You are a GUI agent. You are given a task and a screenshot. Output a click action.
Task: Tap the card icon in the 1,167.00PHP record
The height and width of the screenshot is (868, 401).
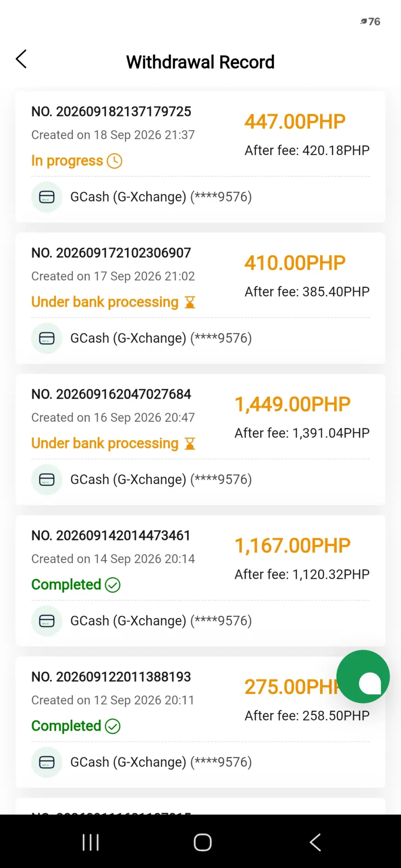(x=47, y=621)
